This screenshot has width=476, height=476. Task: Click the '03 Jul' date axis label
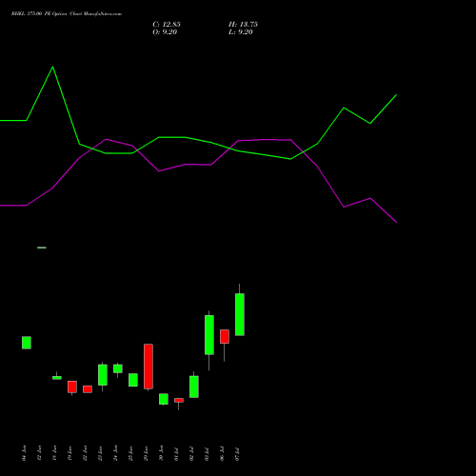click(207, 453)
